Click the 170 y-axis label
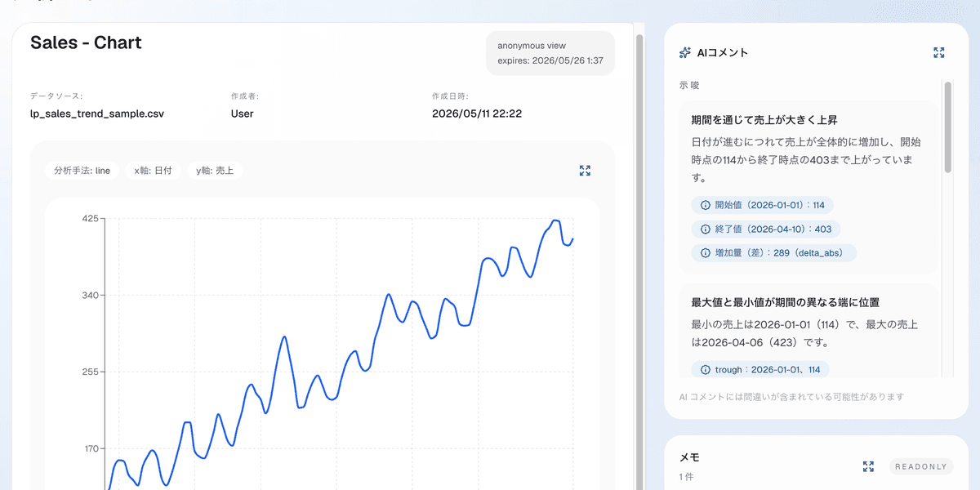This screenshot has width=980, height=490. pos(90,448)
